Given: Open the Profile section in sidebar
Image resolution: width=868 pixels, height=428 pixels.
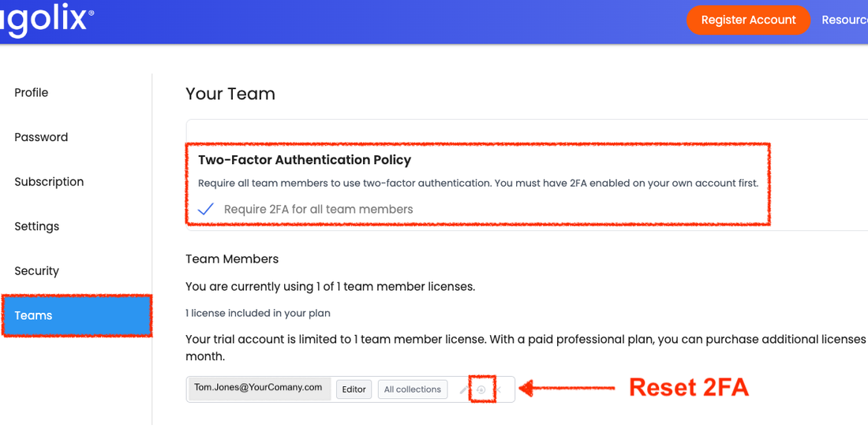Looking at the screenshot, I should (x=32, y=93).
